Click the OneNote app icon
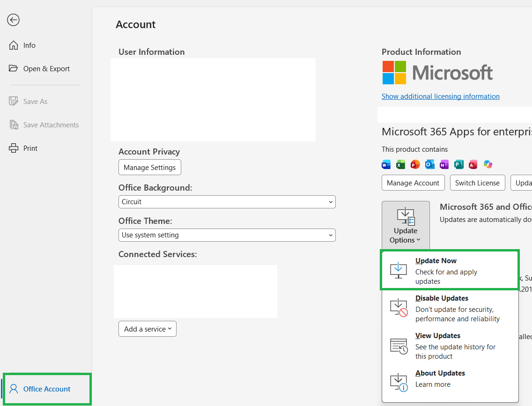Image resolution: width=532 pixels, height=406 pixels. (444, 164)
